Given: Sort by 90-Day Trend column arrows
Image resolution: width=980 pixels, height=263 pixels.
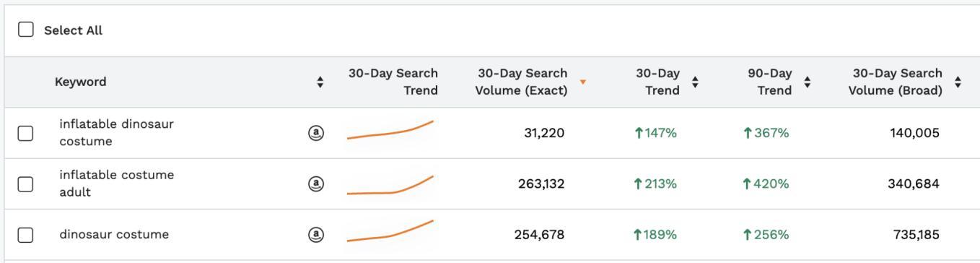Looking at the screenshot, I should pyautogui.click(x=808, y=82).
